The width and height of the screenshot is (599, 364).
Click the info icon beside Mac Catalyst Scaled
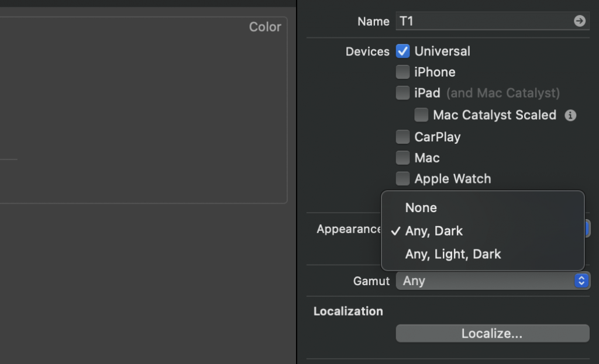[x=570, y=115]
